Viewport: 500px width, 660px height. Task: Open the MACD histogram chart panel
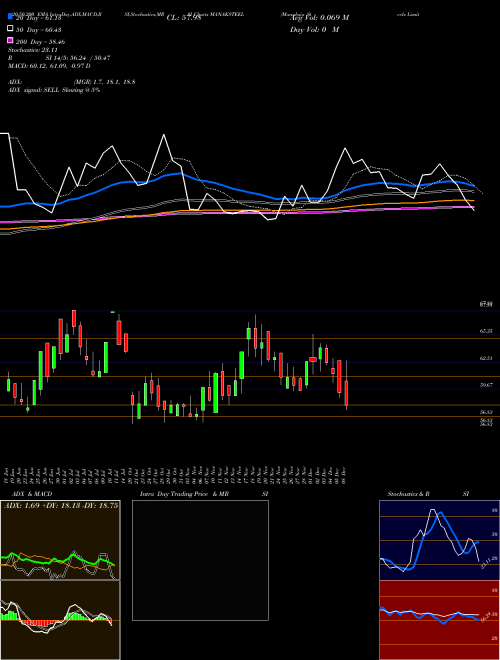click(60, 620)
